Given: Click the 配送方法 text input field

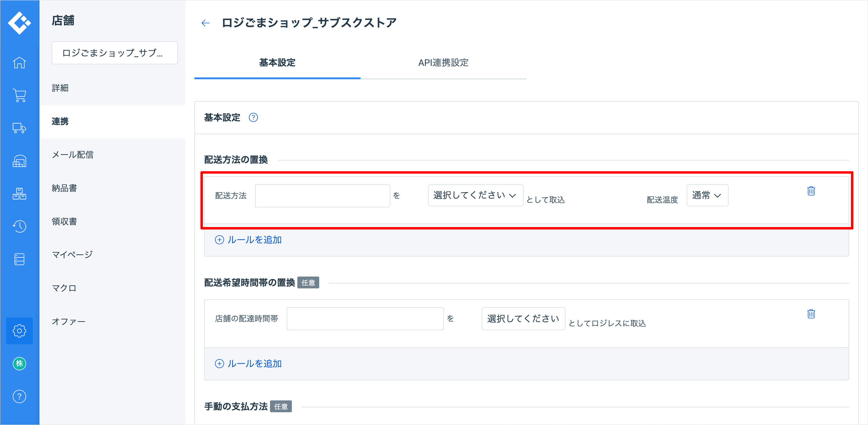Looking at the screenshot, I should (322, 196).
